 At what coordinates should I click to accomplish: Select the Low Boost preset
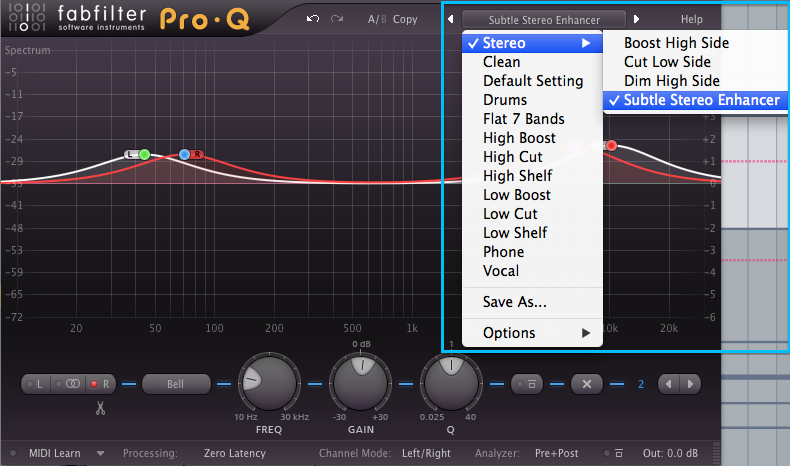click(x=532, y=195)
